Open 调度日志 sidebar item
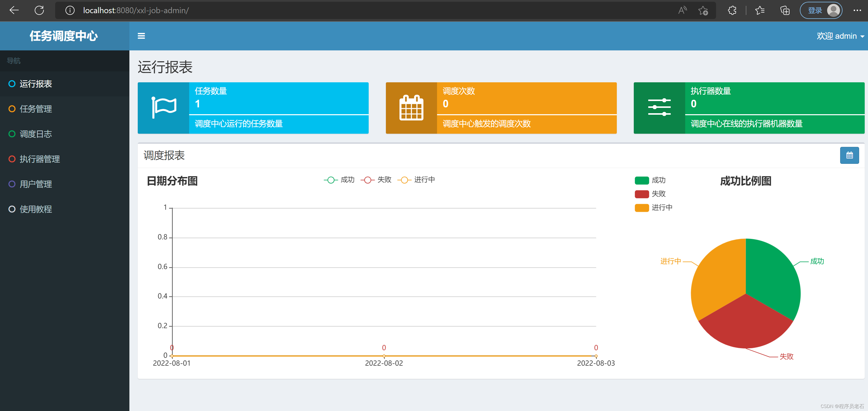Viewport: 868px width, 411px height. 36,134
